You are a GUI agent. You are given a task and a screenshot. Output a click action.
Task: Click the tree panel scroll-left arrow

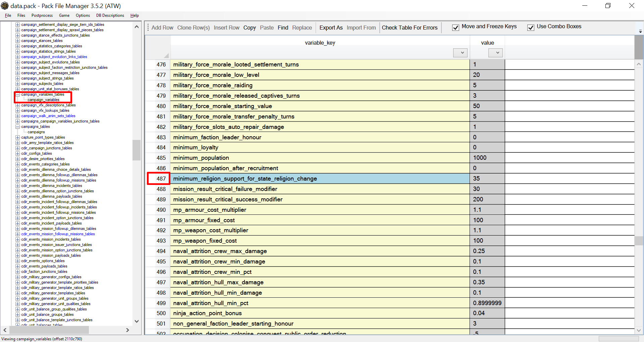[5, 330]
